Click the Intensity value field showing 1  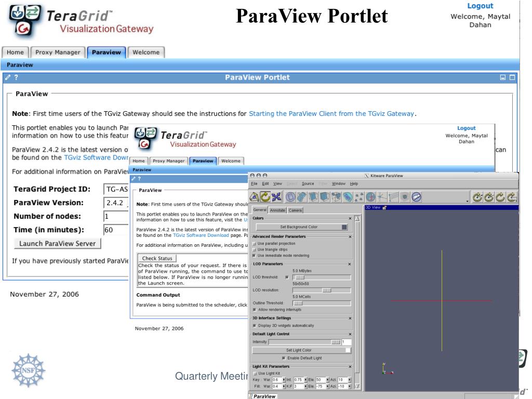tap(347, 342)
